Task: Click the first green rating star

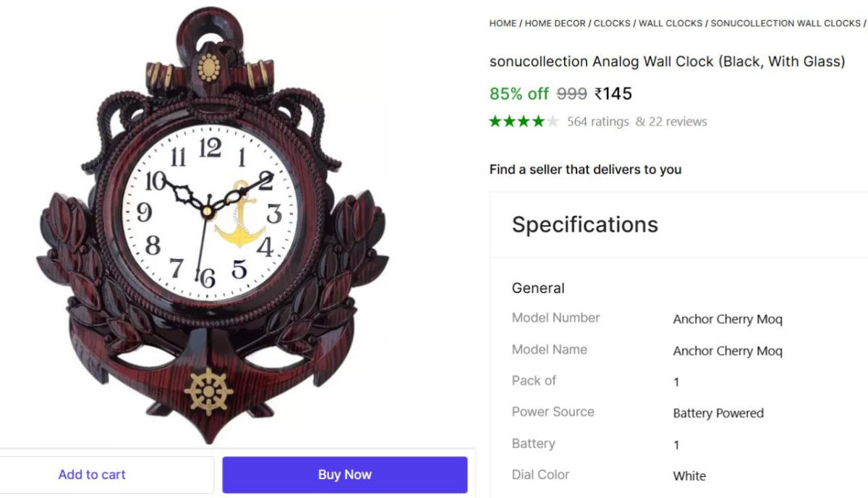Action: [x=495, y=122]
